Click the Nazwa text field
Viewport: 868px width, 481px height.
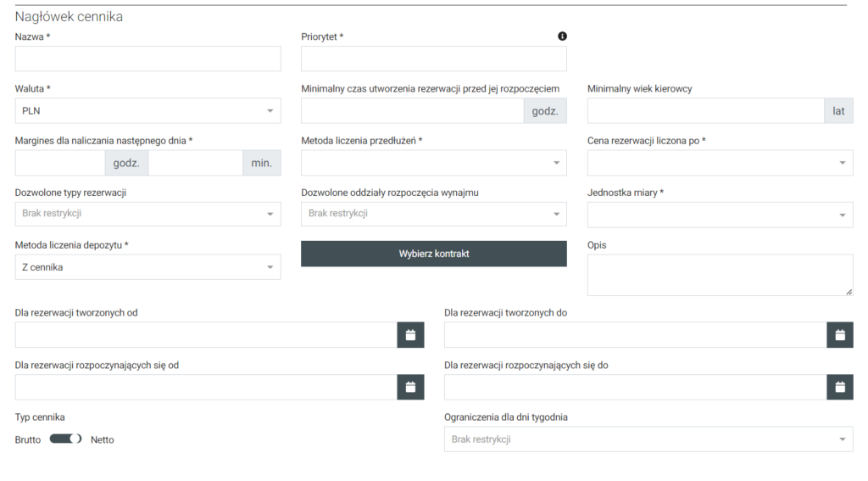click(147, 59)
